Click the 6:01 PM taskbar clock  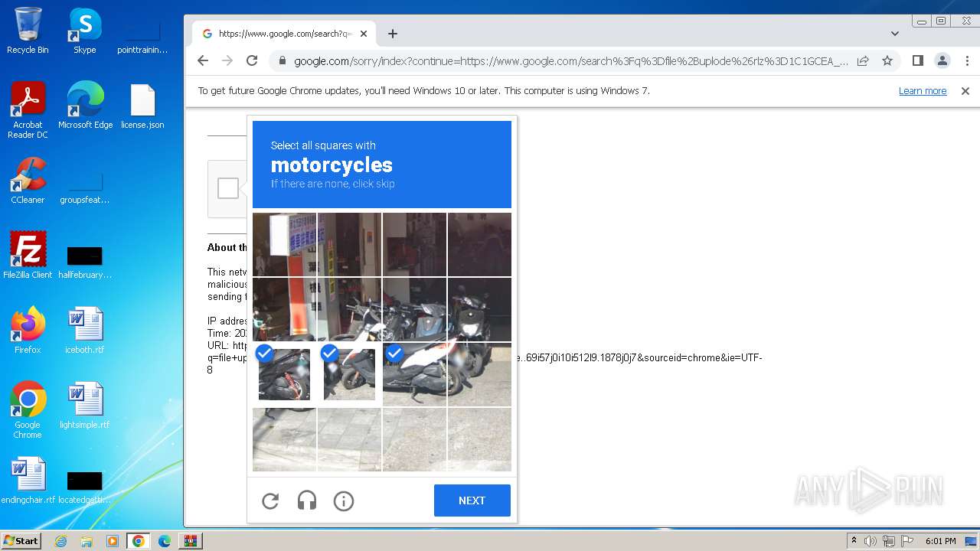pos(940,541)
